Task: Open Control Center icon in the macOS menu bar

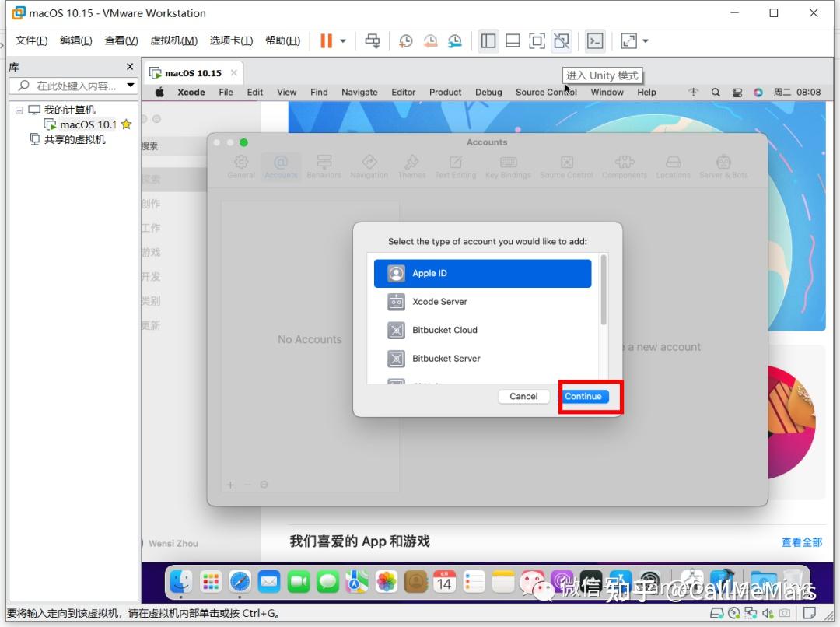Action: 737,92
